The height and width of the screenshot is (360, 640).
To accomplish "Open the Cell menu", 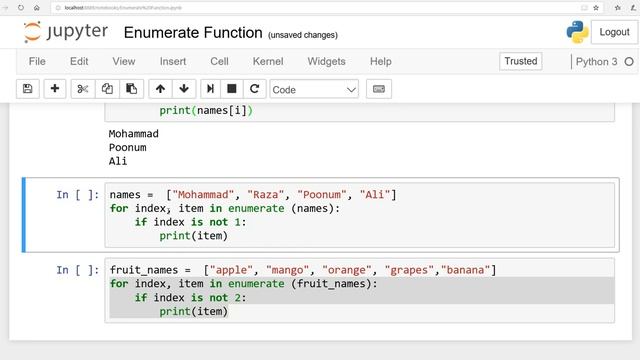I will pos(219,61).
